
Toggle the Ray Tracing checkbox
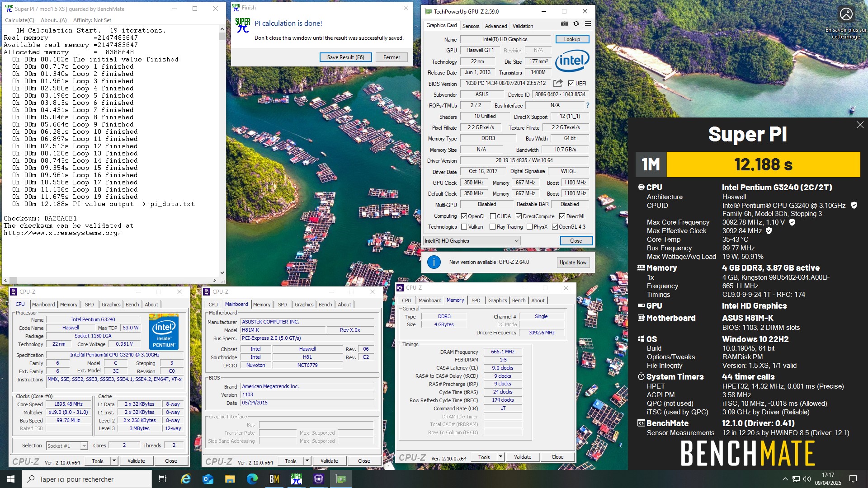tap(493, 227)
